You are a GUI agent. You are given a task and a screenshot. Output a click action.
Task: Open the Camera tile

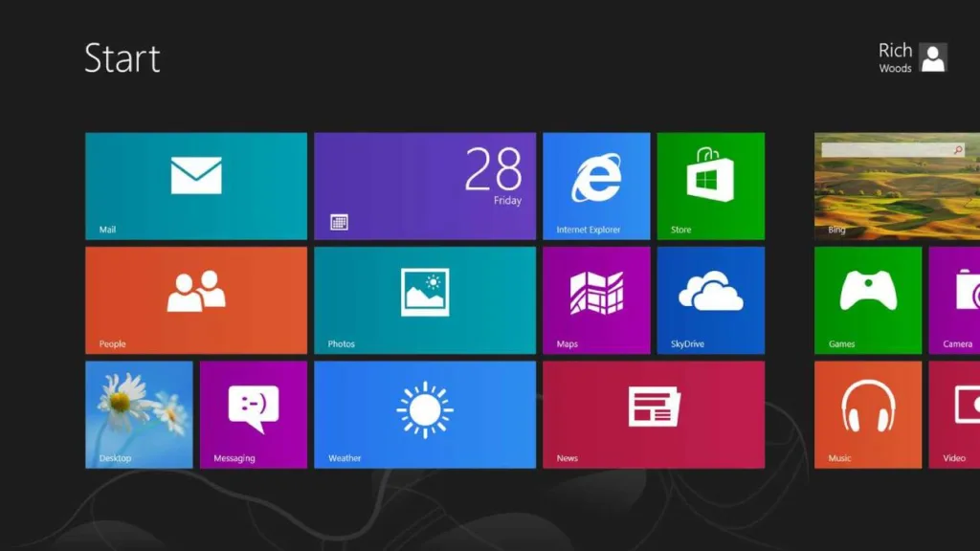[954, 299]
